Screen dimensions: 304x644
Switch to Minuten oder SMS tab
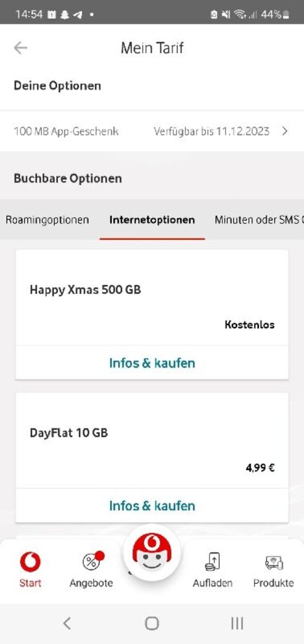[259, 220]
